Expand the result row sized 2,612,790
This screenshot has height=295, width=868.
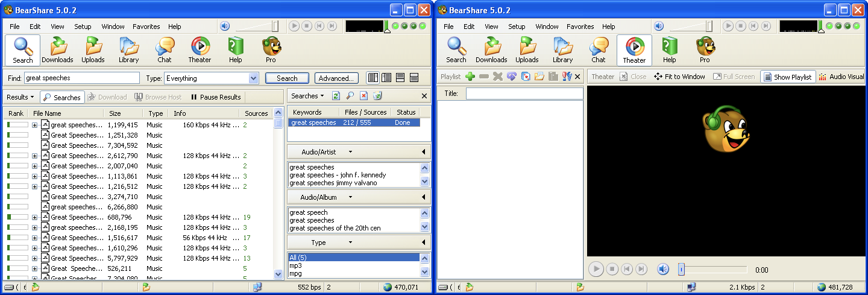coord(35,156)
